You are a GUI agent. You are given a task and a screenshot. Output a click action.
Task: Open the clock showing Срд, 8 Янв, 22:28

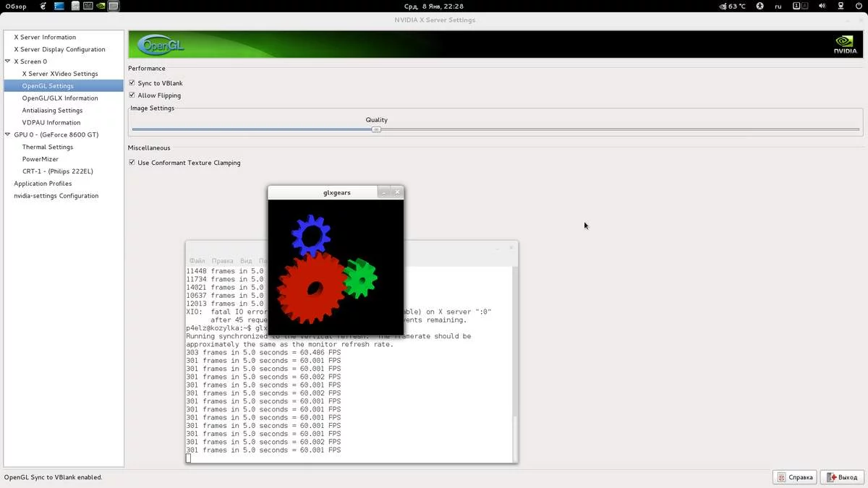point(434,7)
